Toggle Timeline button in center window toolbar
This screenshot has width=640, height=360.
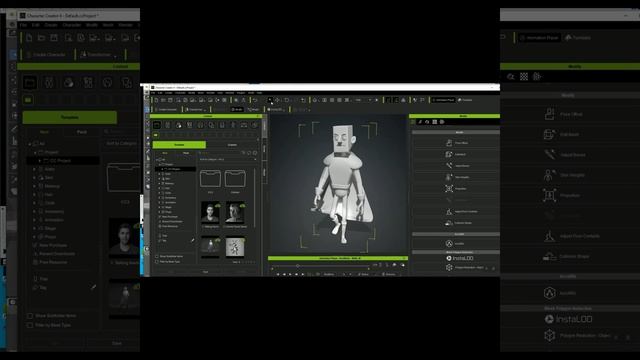[x=465, y=100]
